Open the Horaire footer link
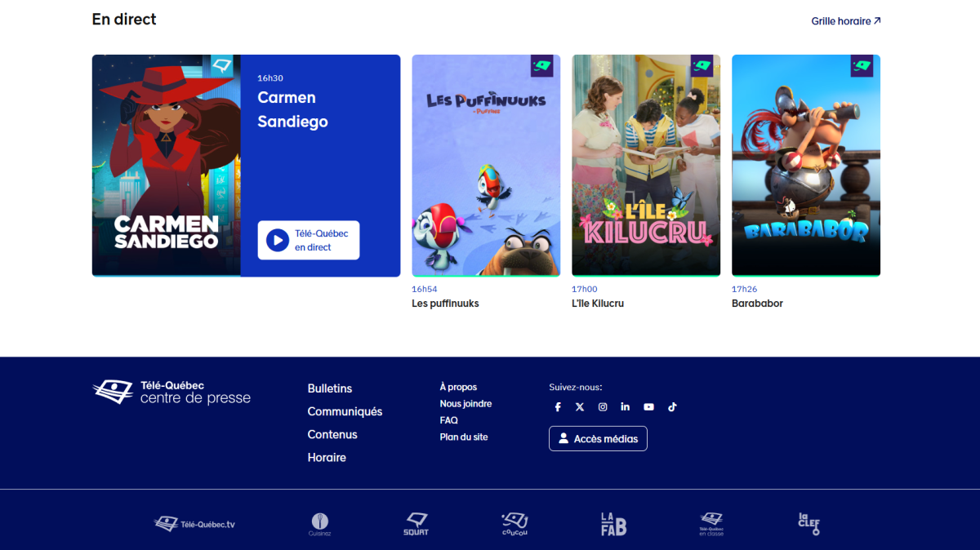980x550 pixels. pyautogui.click(x=327, y=458)
